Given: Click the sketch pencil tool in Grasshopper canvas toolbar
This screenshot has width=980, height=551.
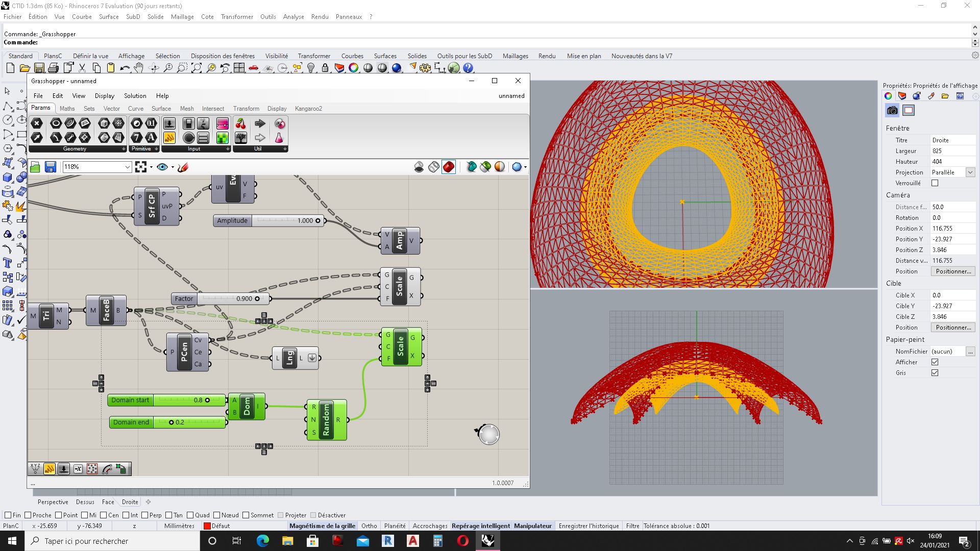Looking at the screenshot, I should (183, 167).
